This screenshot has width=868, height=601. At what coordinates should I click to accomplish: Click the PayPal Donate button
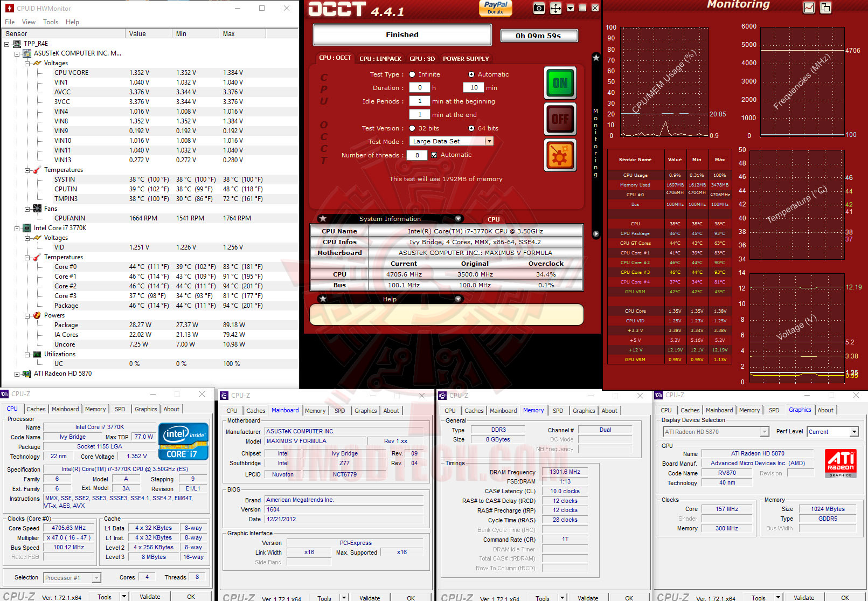pyautogui.click(x=495, y=8)
